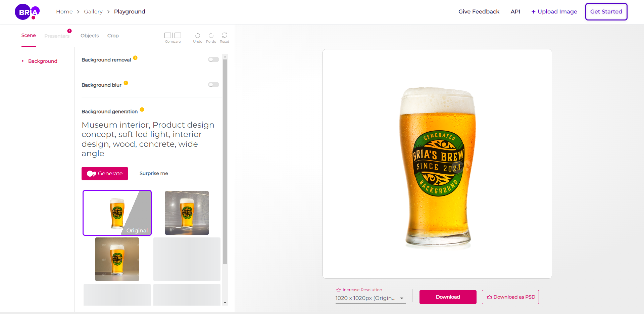Undo the last edit
The image size is (644, 314).
click(198, 36)
